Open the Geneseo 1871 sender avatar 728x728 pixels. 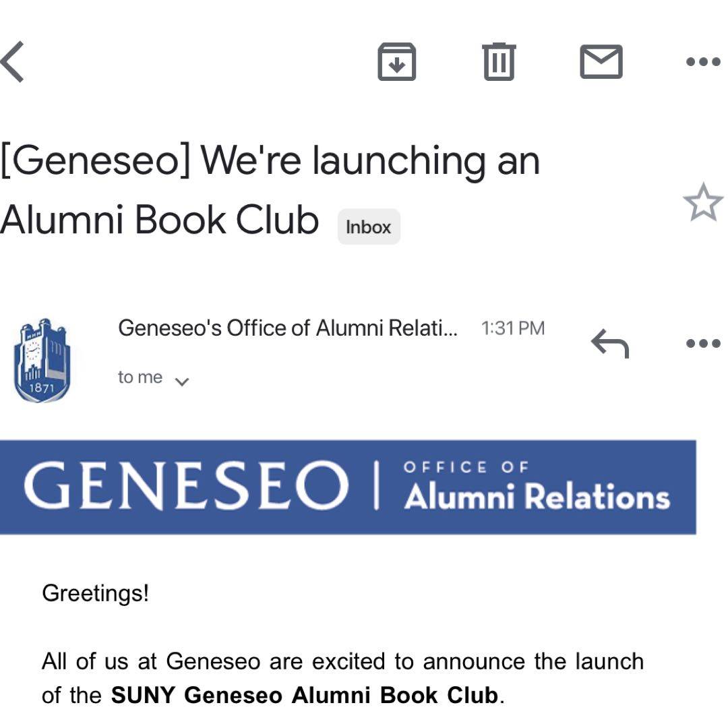(42, 360)
